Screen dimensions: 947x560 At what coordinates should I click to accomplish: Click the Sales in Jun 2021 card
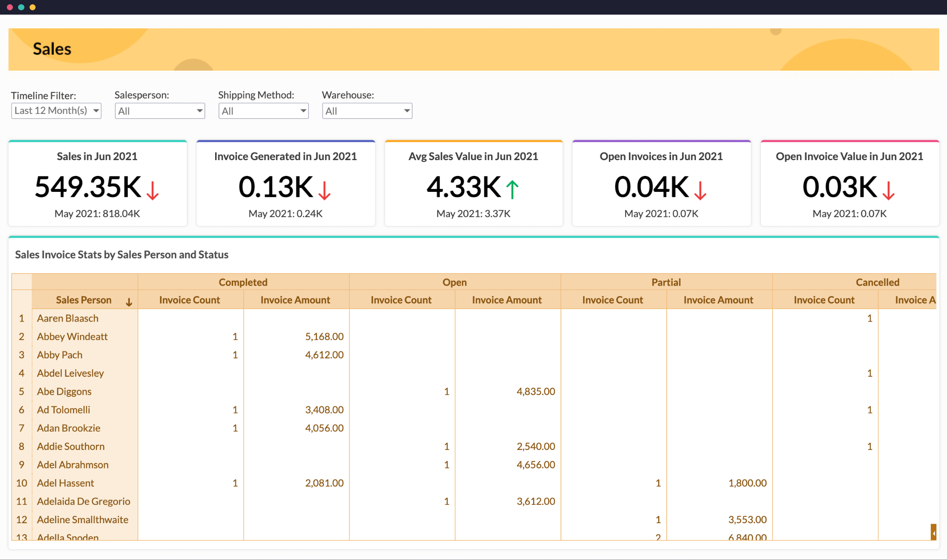(x=97, y=184)
